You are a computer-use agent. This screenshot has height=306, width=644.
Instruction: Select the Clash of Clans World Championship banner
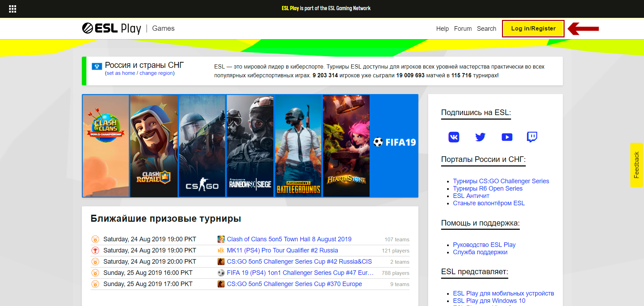click(106, 146)
